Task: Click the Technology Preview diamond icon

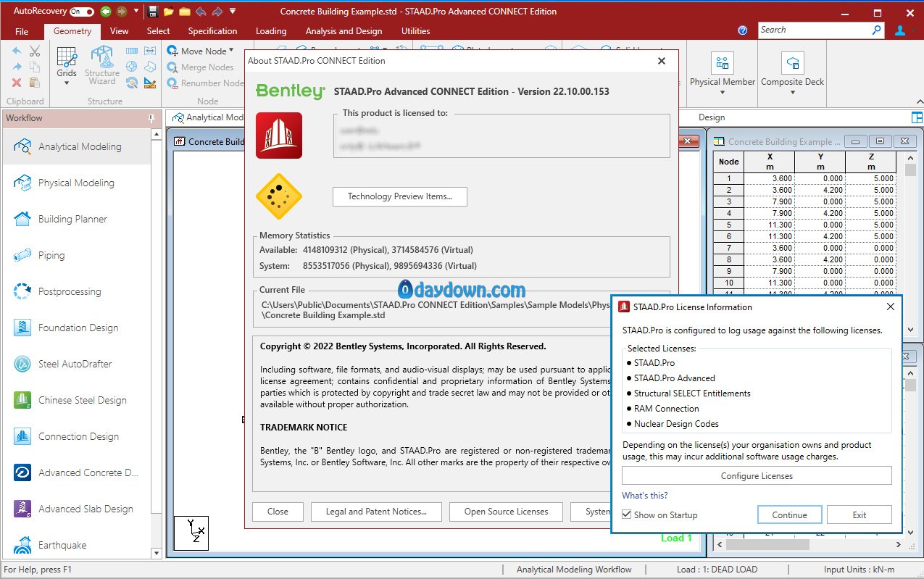Action: point(279,196)
